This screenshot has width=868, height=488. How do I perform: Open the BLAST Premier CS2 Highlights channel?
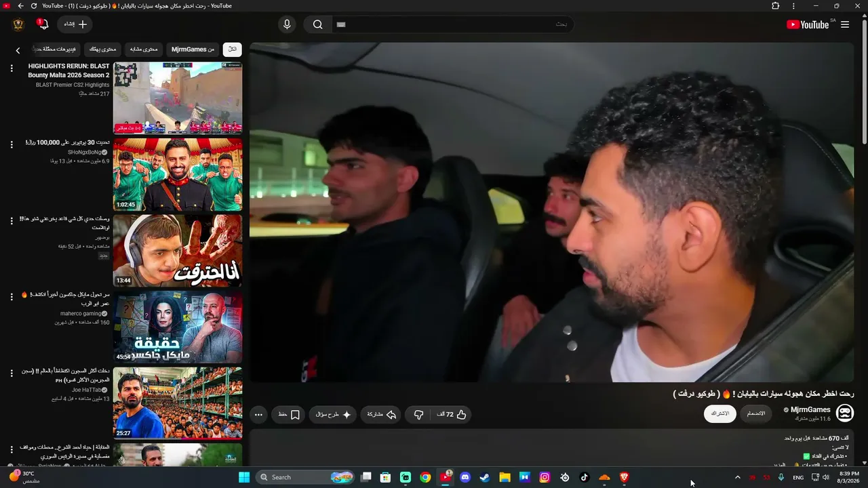[73, 85]
